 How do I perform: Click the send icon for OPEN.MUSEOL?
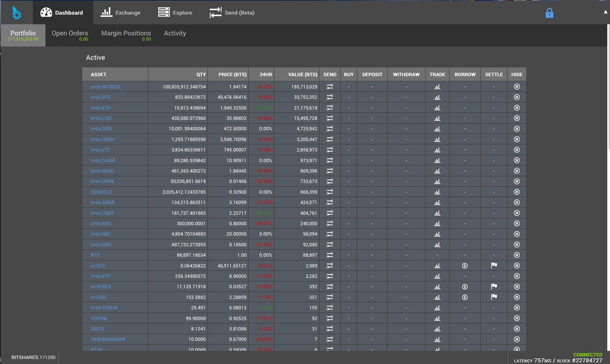[x=329, y=87]
